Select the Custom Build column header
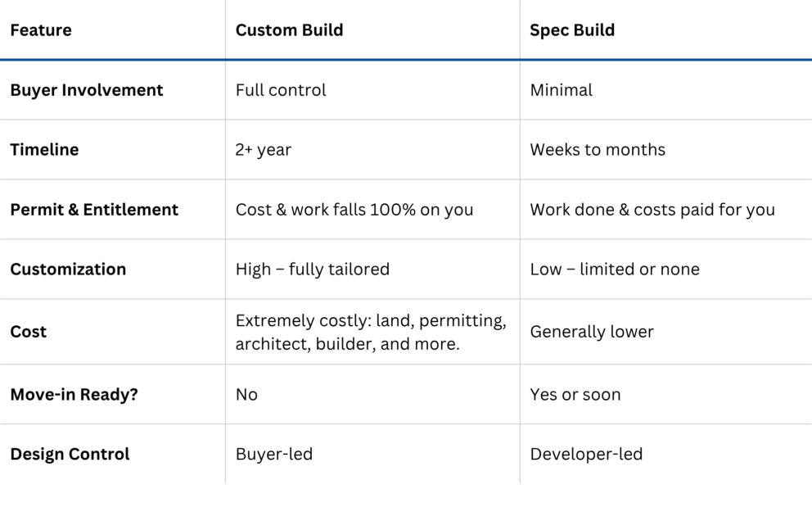812x530 pixels. (x=289, y=30)
